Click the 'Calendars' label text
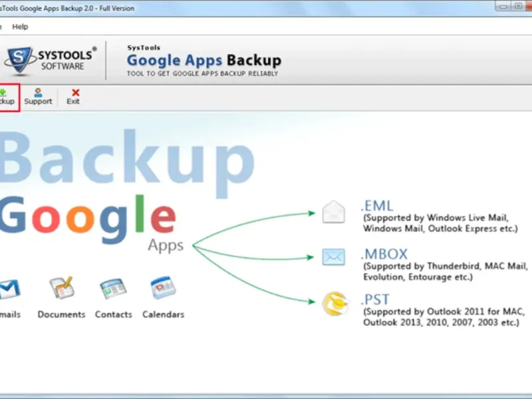 (163, 315)
